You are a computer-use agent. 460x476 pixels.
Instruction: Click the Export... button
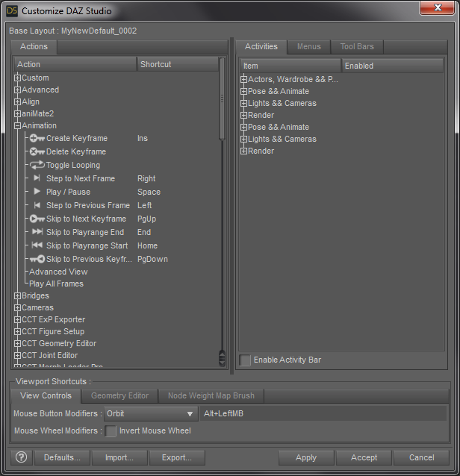tap(177, 457)
